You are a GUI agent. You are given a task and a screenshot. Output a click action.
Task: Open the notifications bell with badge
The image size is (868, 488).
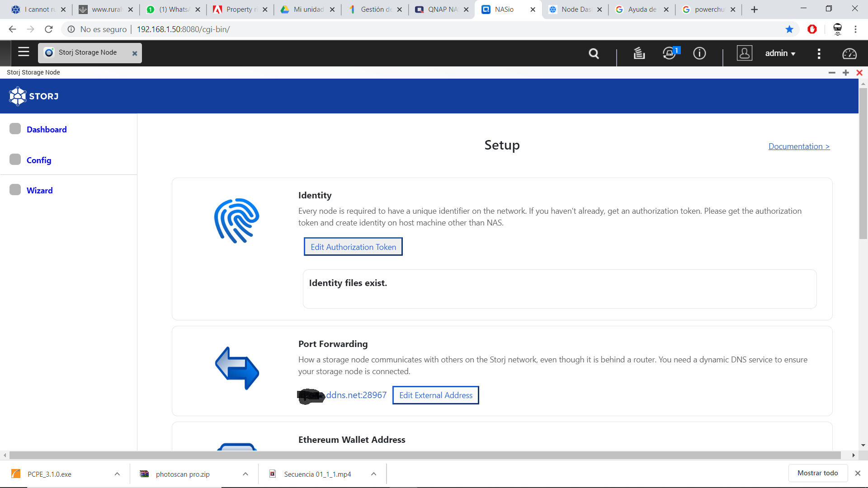(x=670, y=53)
